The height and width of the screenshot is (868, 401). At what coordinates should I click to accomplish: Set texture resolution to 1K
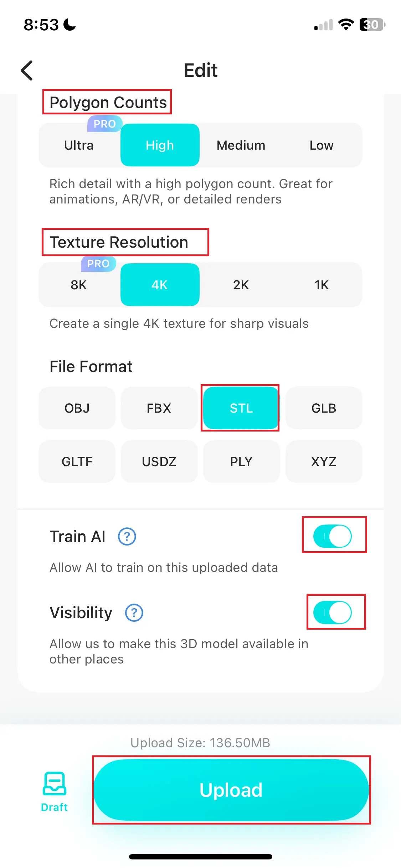coord(322,285)
